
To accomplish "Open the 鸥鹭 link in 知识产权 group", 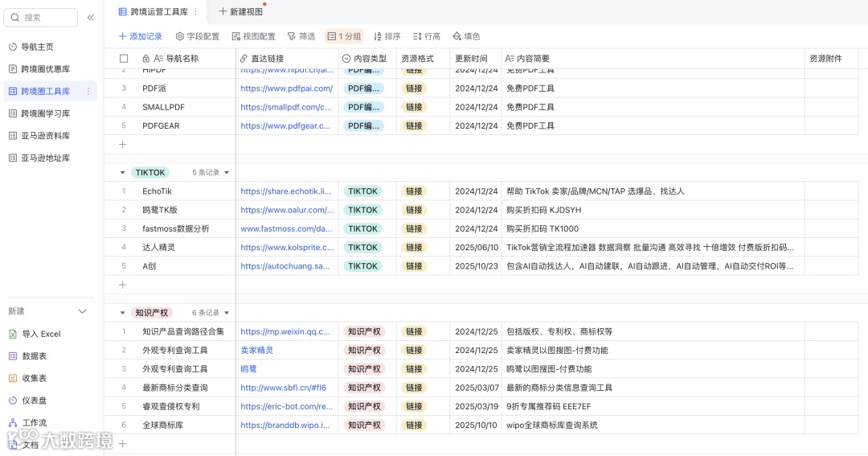I will coord(248,369).
